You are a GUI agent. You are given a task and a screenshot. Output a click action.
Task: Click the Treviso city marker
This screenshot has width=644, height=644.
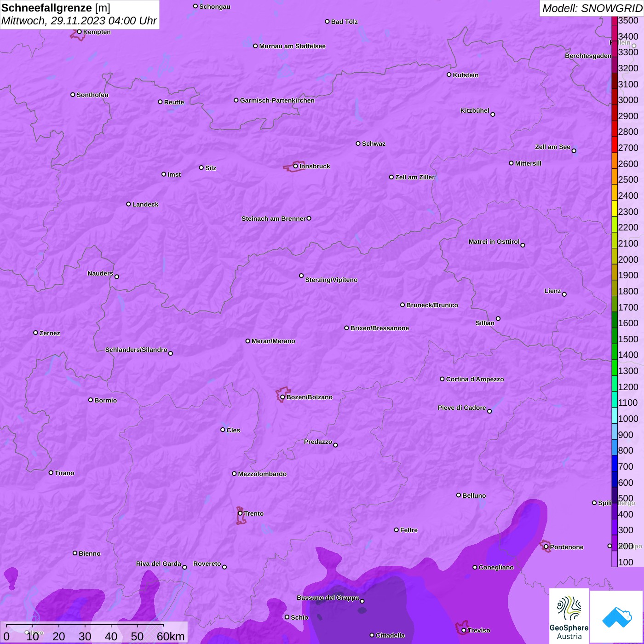pos(464,630)
